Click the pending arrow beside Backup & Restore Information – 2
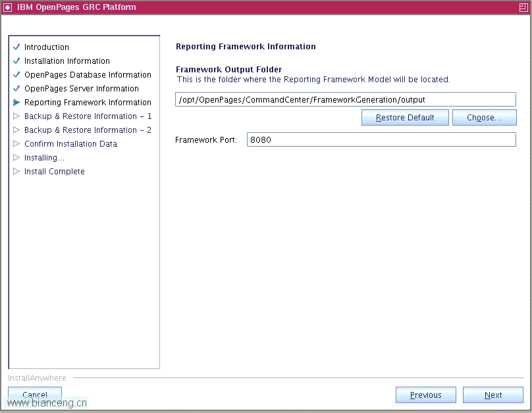The width and height of the screenshot is (532, 413). [16, 130]
